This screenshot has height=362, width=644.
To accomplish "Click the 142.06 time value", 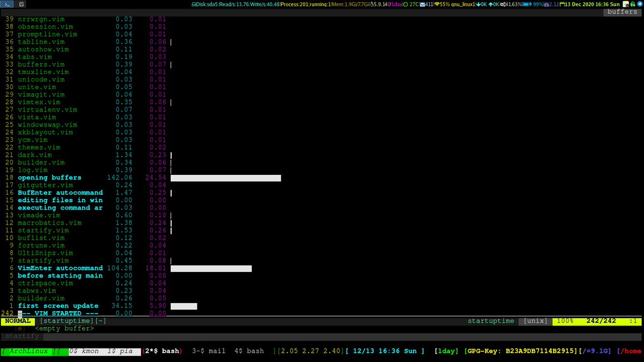I will (120, 178).
